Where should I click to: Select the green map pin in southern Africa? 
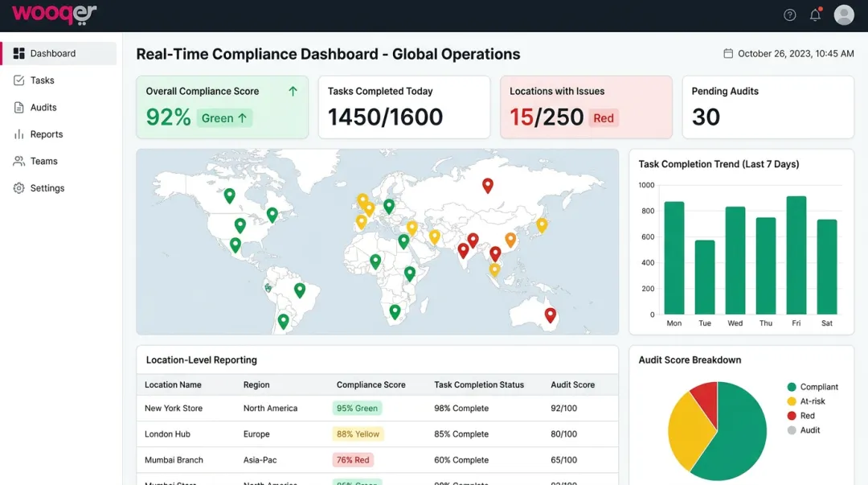pos(395,311)
